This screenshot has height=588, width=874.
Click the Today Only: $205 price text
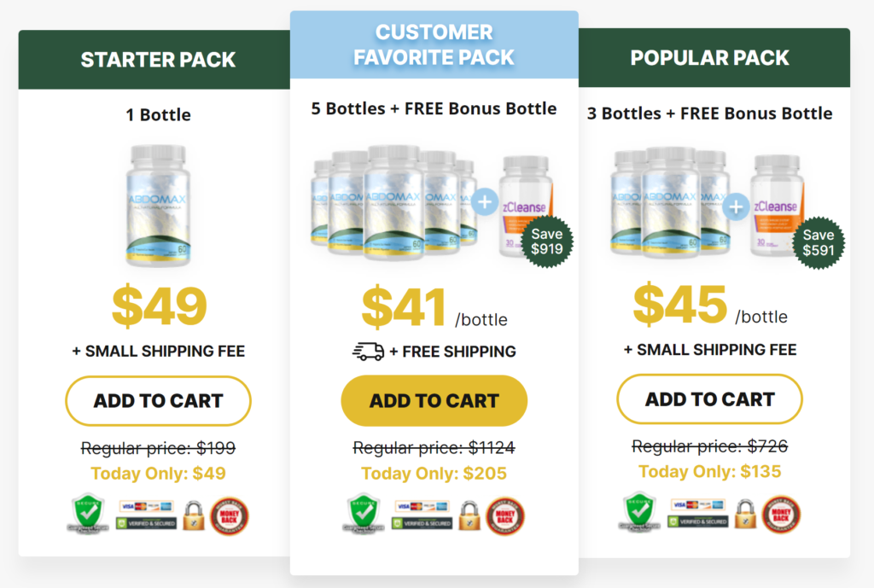click(434, 474)
